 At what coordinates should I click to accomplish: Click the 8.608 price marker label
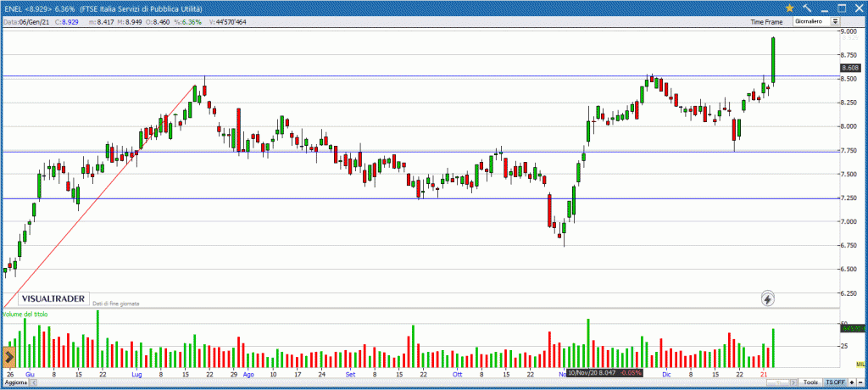[849, 68]
